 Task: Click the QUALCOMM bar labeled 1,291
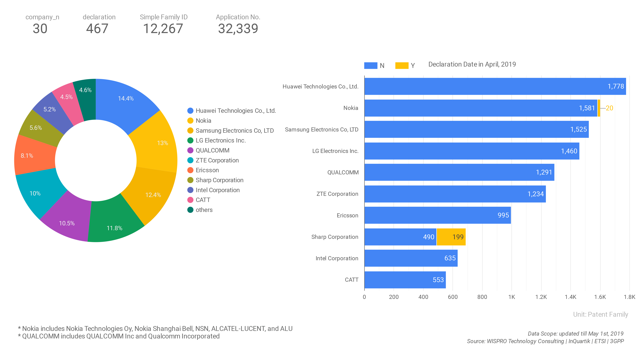click(459, 172)
